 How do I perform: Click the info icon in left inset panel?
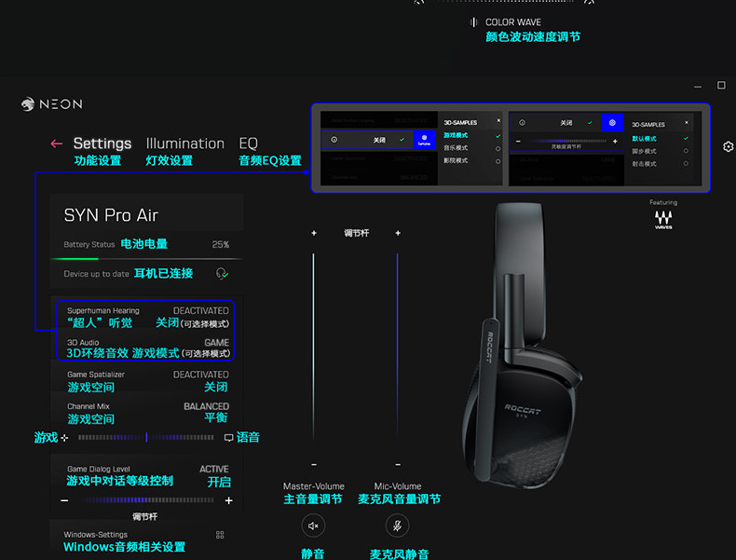(x=334, y=140)
